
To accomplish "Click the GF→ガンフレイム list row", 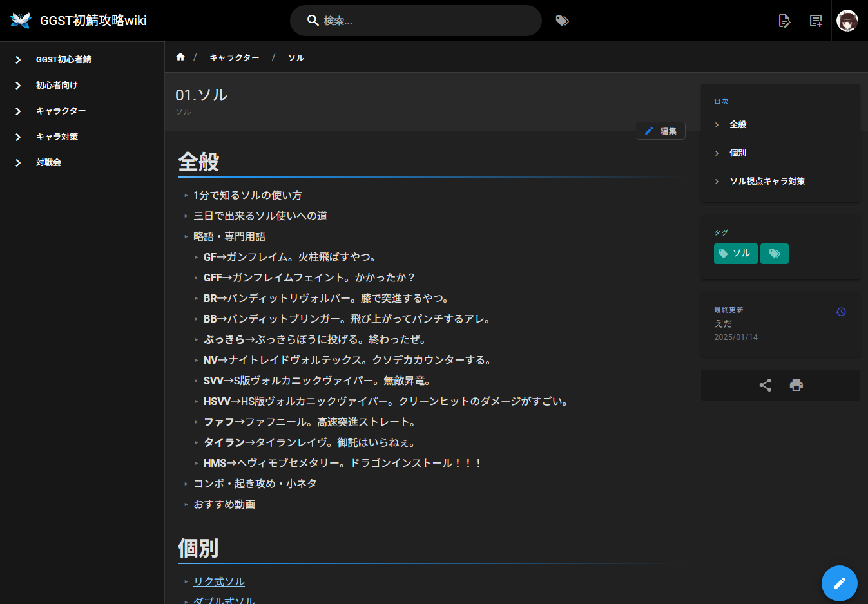I will pyautogui.click(x=291, y=257).
